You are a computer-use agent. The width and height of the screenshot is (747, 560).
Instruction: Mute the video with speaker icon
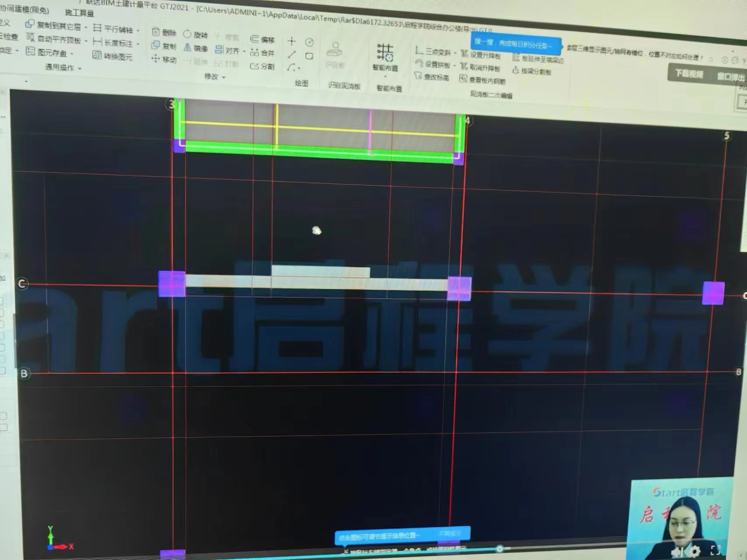coord(678,552)
